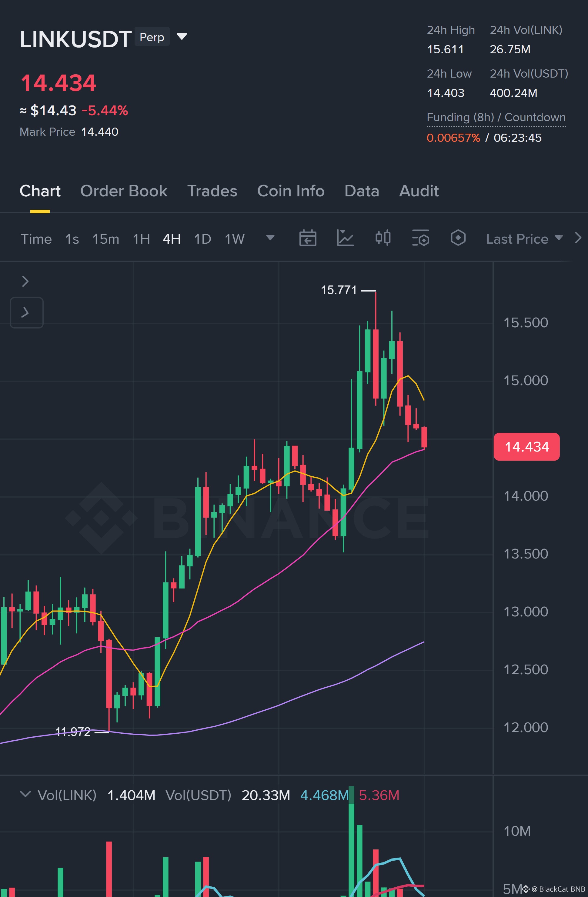Expand more timeframe intervals dropdown
Image resolution: width=588 pixels, height=897 pixels.
[270, 238]
